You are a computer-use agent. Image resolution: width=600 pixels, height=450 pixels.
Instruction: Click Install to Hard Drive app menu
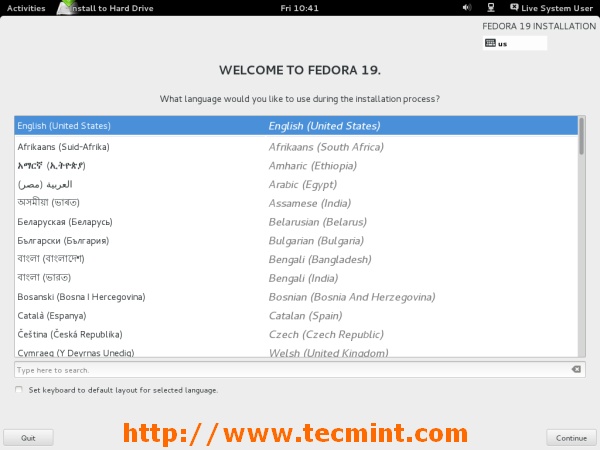point(105,8)
